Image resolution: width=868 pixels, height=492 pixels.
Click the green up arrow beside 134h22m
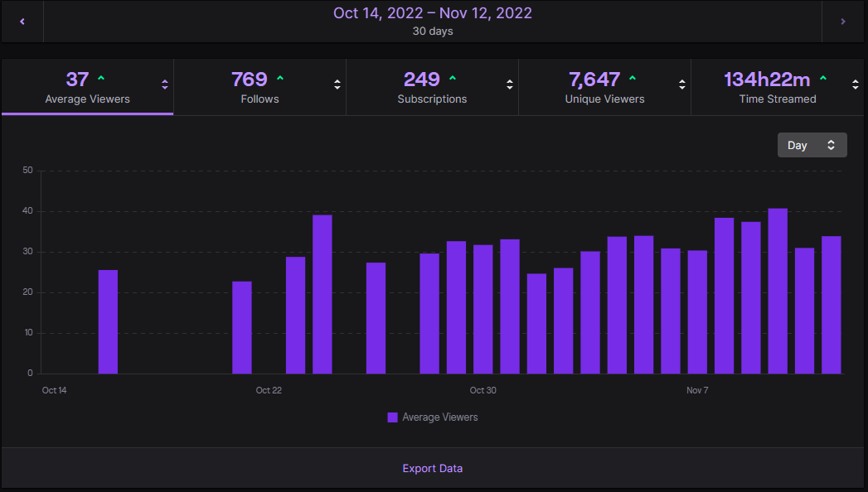click(823, 79)
